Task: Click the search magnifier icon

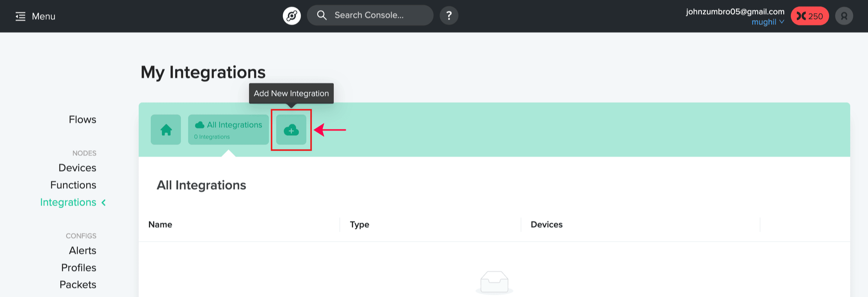Action: (321, 15)
